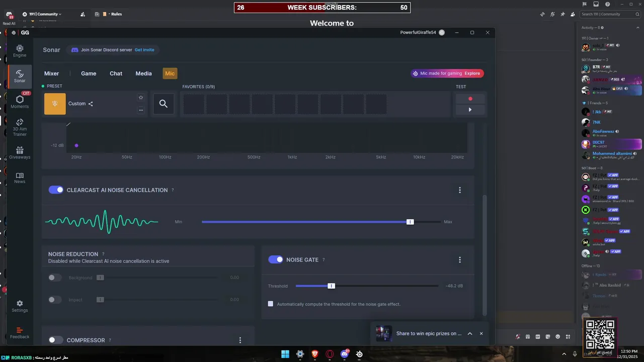Open emoji picker in Discord chat bar
Image resolution: width=644 pixels, height=362 pixels.
click(x=558, y=336)
